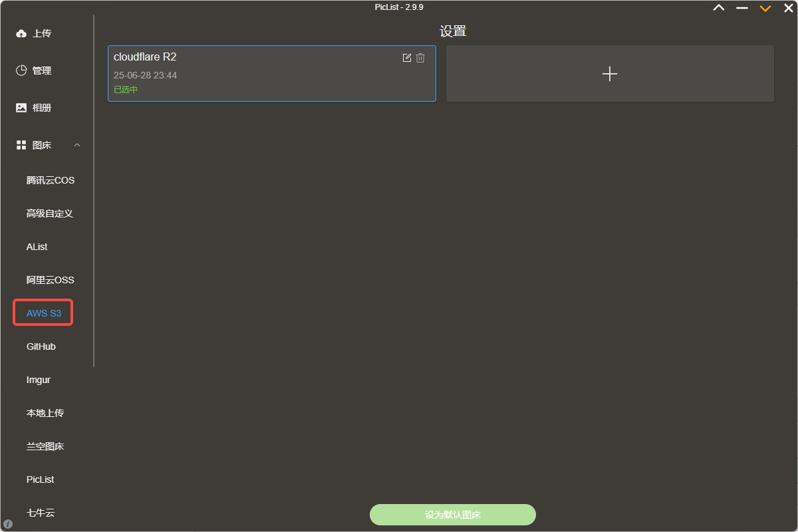Click the 25-06-28 23:44 timestamp

click(x=145, y=75)
